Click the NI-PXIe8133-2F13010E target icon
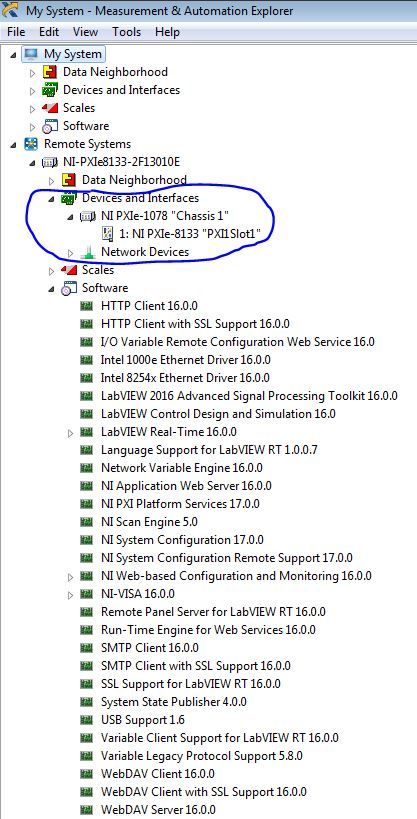 click(x=49, y=162)
